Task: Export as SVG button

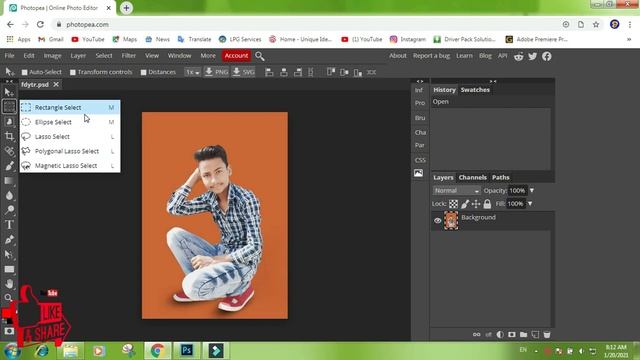Action: pos(243,72)
